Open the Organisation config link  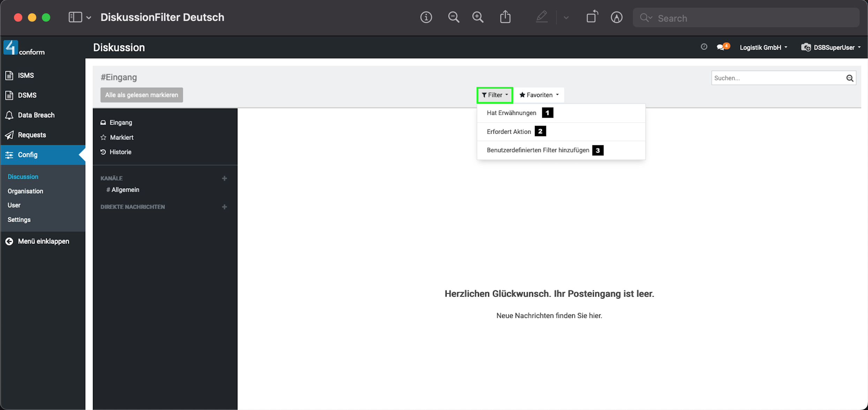(25, 191)
